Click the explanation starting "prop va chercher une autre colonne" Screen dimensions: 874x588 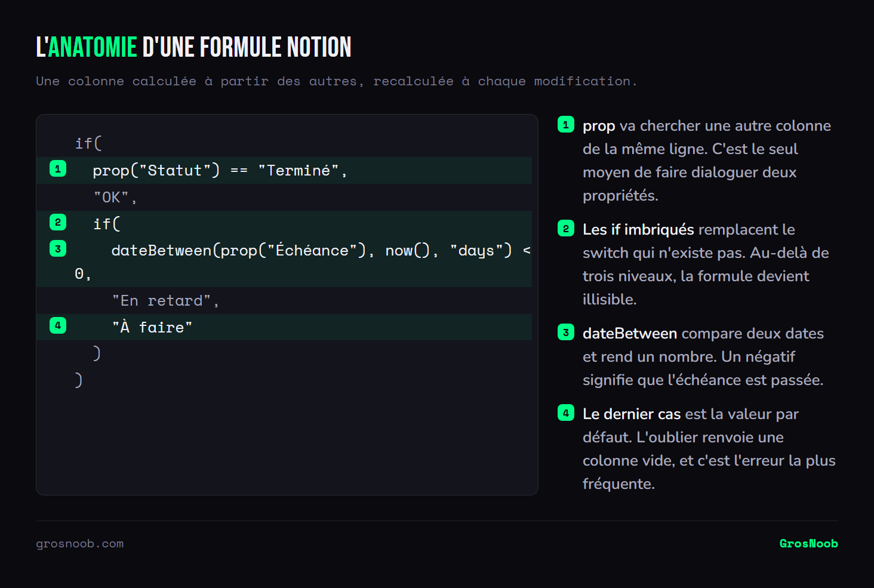707,161
